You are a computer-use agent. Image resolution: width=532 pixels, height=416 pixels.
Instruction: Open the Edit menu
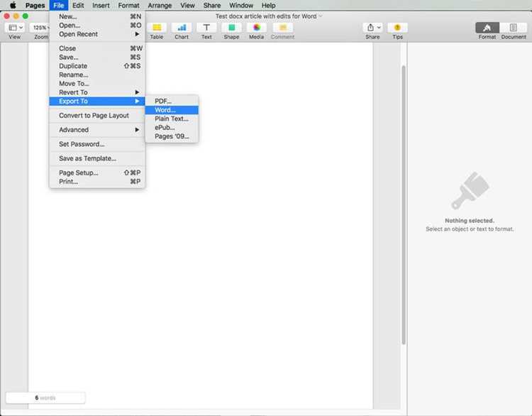pos(78,6)
